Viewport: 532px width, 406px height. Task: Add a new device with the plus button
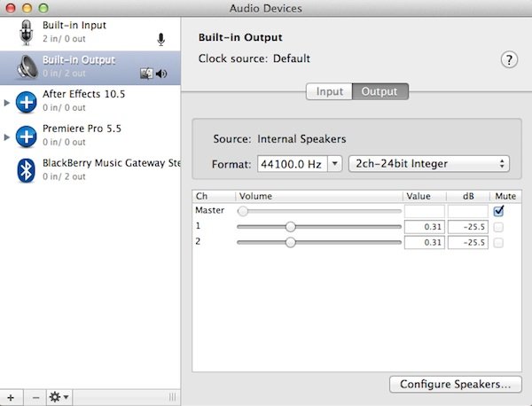(x=11, y=397)
